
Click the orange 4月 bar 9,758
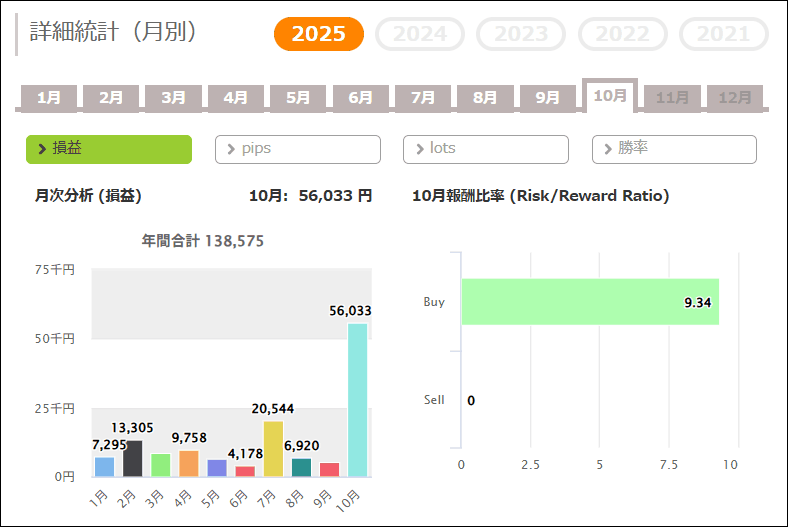(189, 464)
